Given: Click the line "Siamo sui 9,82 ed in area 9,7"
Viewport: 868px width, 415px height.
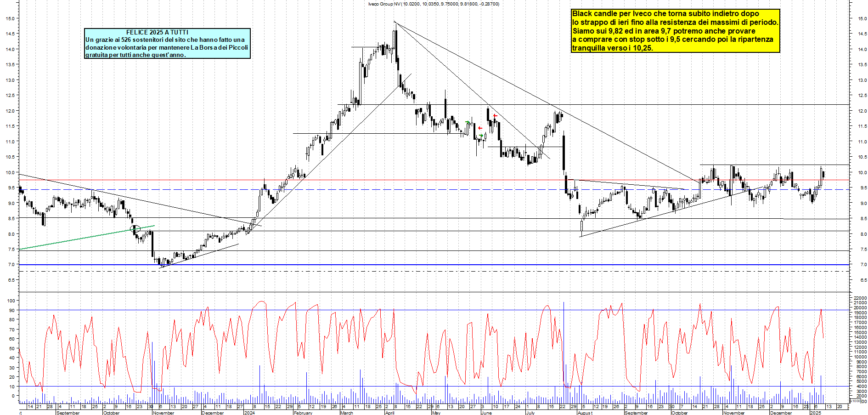Looking at the screenshot, I should point(622,31).
